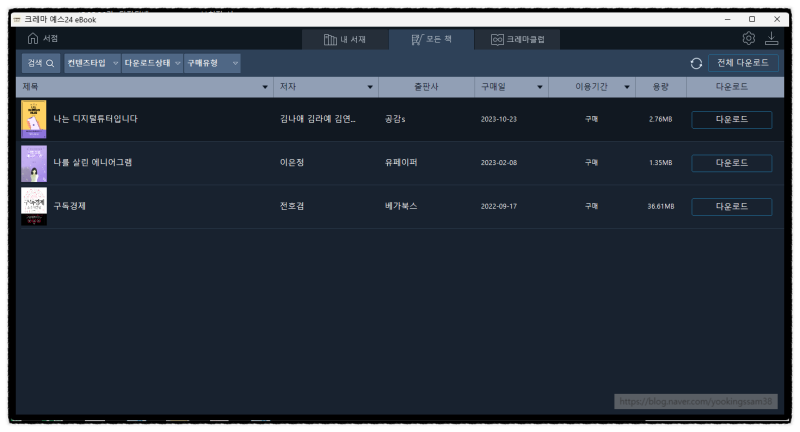Viewport: 800px width, 432px height.
Task: Click the 나를 살린 에니어그램 cover thumbnail
Action: (x=34, y=163)
